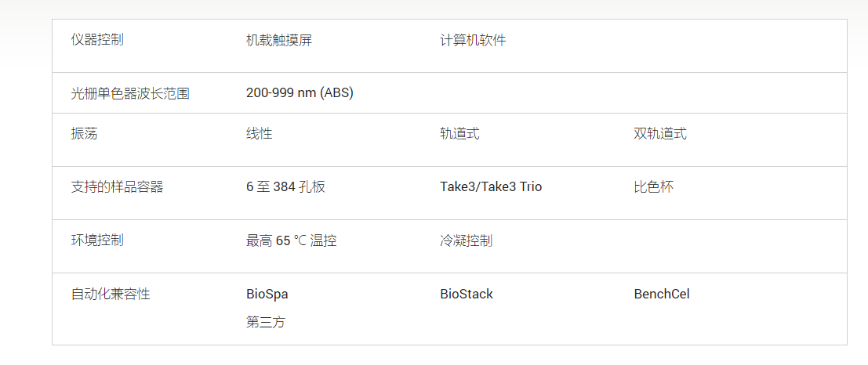Select the 200-999 nm (ABS) value
The width and height of the screenshot is (868, 365).
pyautogui.click(x=300, y=93)
